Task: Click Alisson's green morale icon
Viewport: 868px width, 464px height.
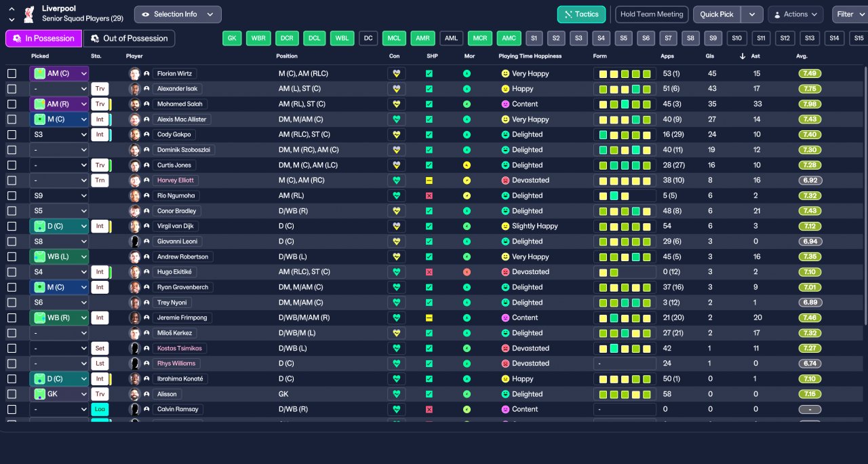Action: 467,394
